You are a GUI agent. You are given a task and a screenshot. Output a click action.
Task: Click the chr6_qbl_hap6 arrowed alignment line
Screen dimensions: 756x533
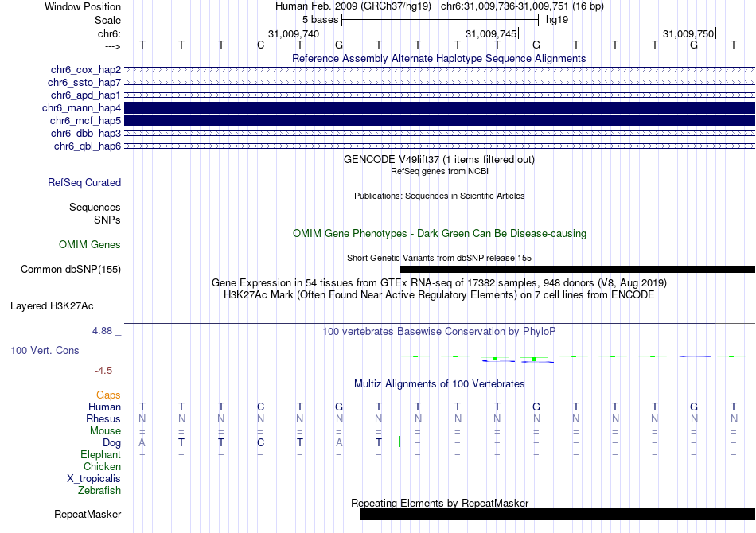(440, 146)
